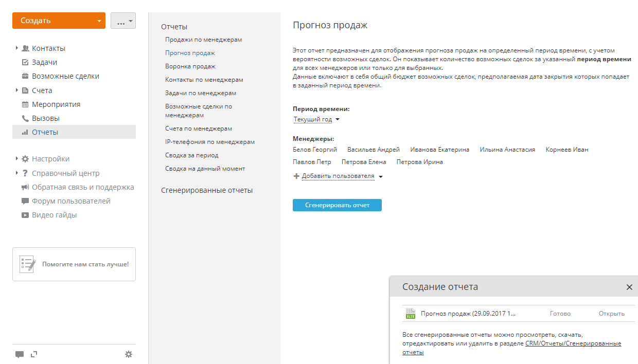Open Воронка продаж report
The image size is (638, 364).
pyautogui.click(x=190, y=66)
